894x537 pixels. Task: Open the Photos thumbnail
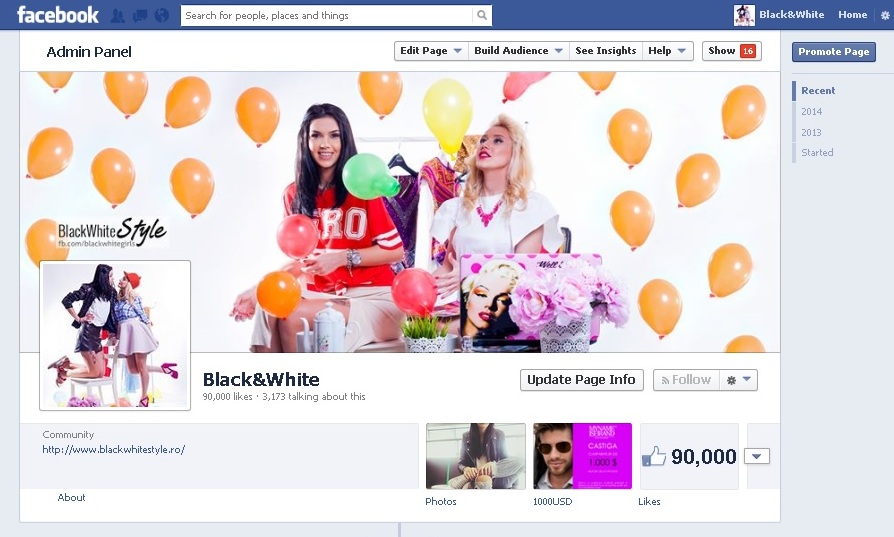click(x=476, y=456)
